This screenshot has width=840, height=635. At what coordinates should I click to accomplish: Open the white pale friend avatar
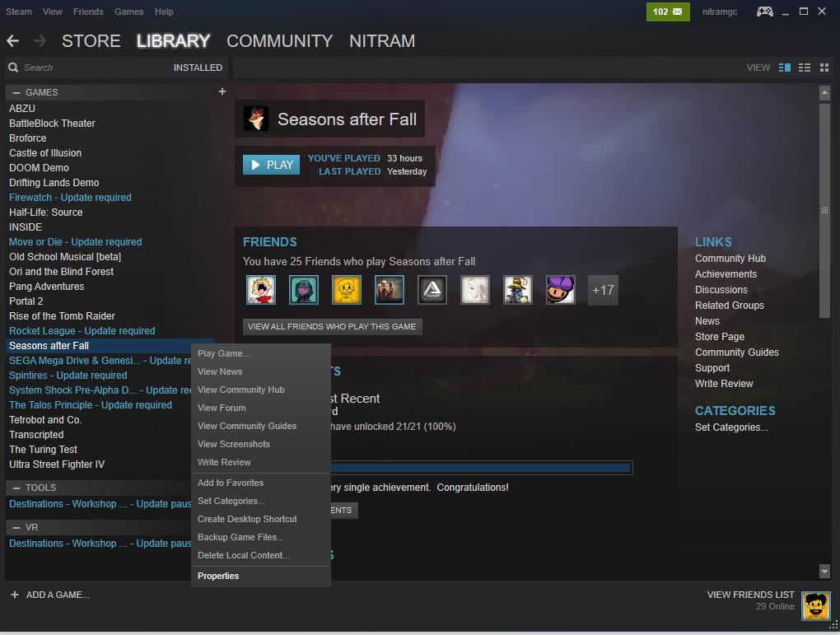coord(475,290)
